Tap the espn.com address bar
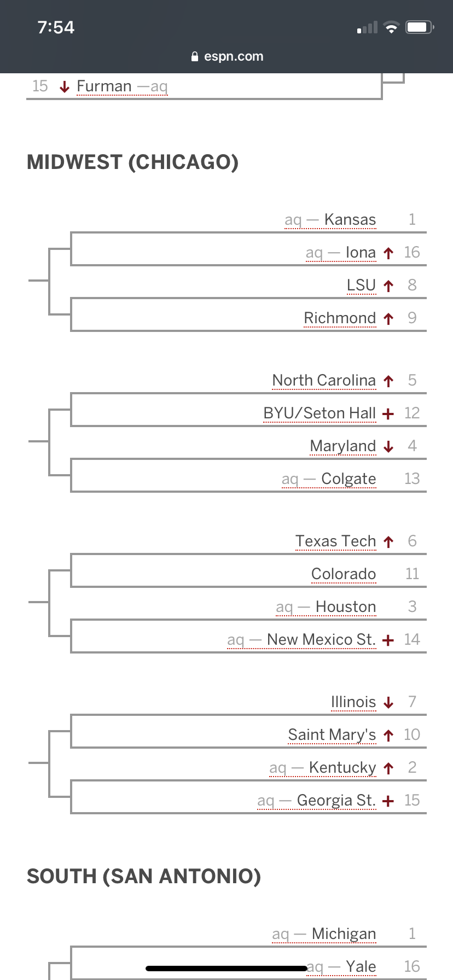 [234, 57]
